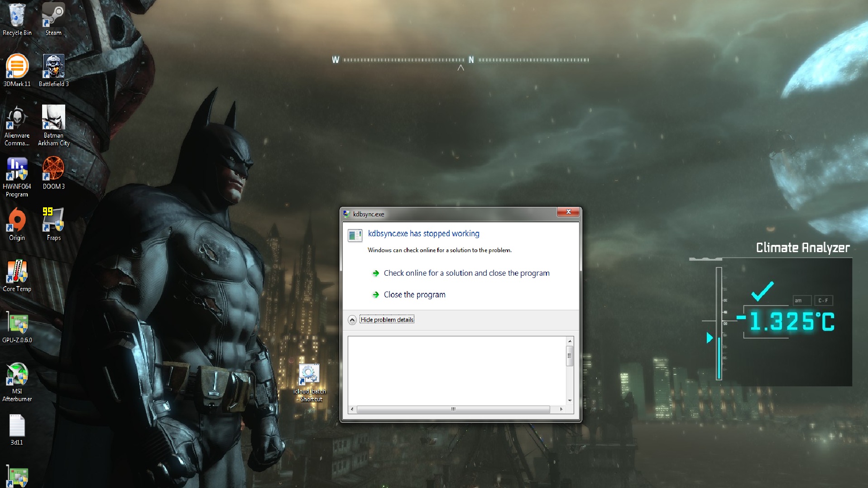Click the W marker on the compass widget
Image resolution: width=868 pixels, height=488 pixels.
pyautogui.click(x=336, y=60)
